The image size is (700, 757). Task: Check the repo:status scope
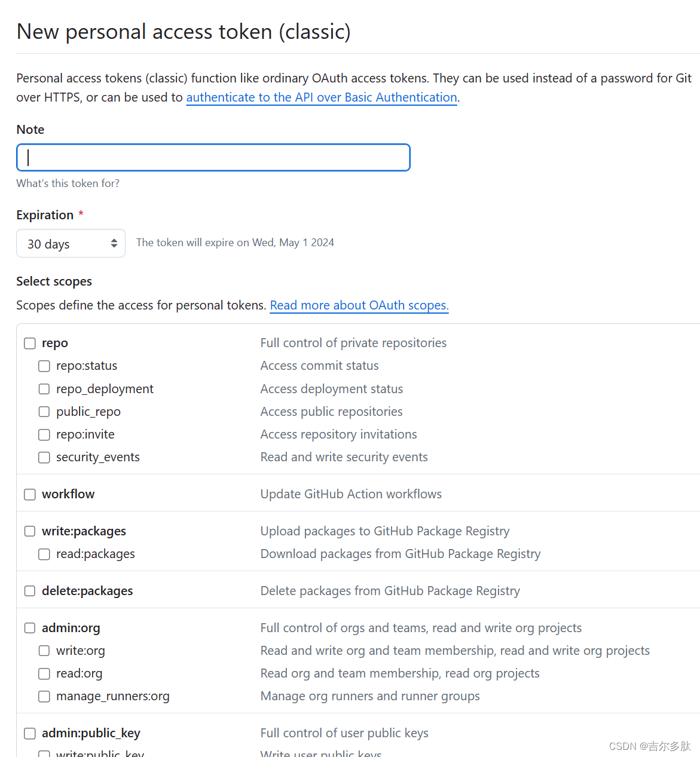pos(44,366)
